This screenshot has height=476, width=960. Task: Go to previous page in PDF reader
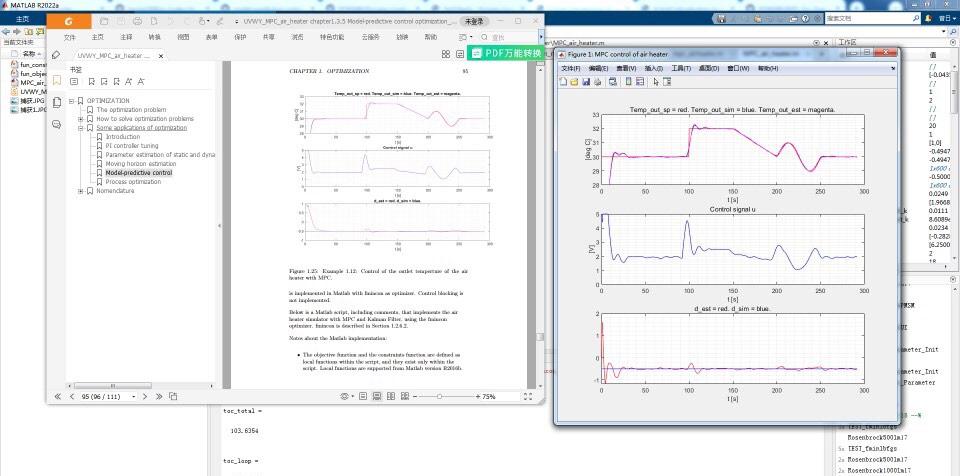(x=72, y=396)
